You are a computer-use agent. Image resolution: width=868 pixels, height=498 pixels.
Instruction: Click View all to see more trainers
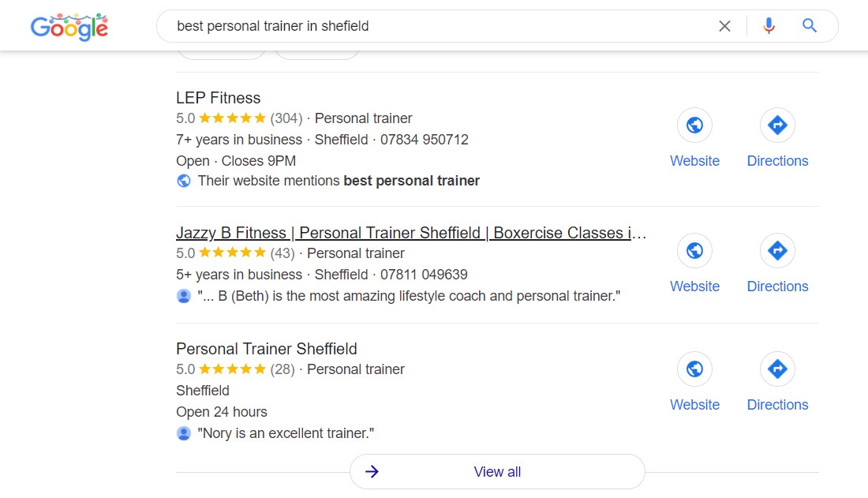pyautogui.click(x=496, y=471)
